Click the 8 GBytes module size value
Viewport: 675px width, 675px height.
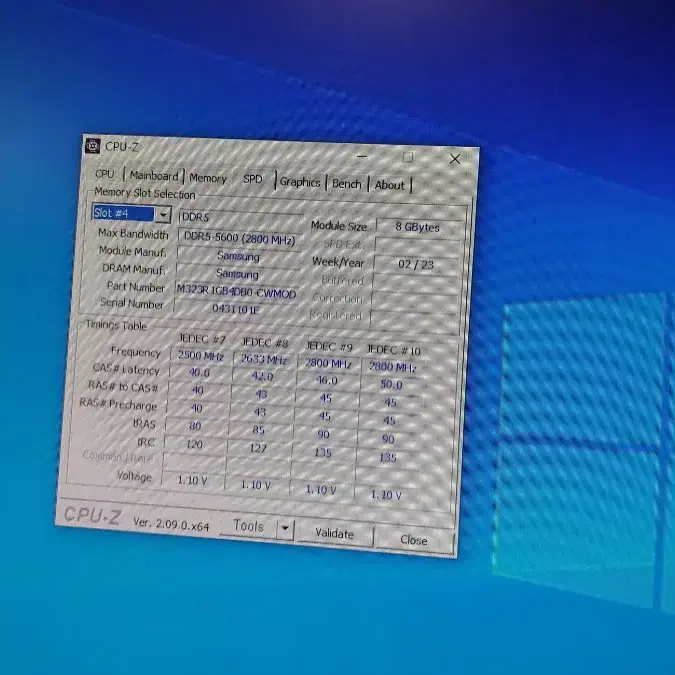(x=418, y=227)
